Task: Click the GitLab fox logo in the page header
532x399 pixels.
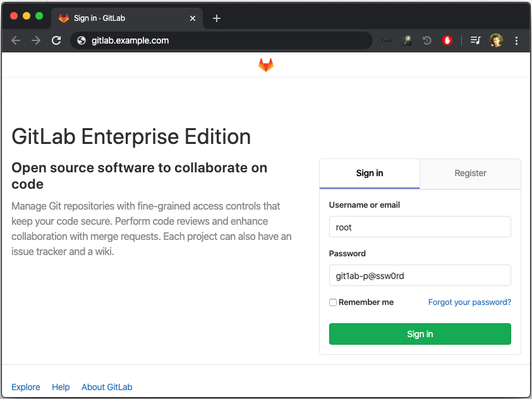Action: click(265, 65)
